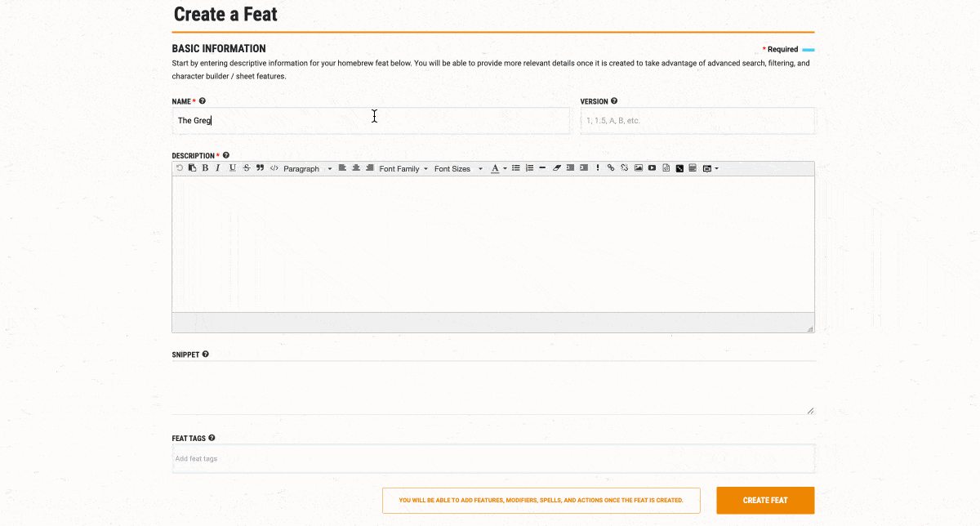Insert a video via media icon
980x526 pixels.
[x=652, y=168]
